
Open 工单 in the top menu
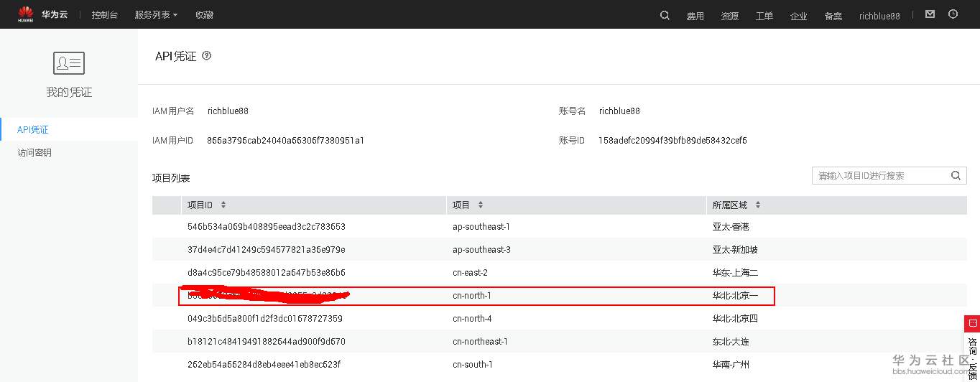[764, 16]
